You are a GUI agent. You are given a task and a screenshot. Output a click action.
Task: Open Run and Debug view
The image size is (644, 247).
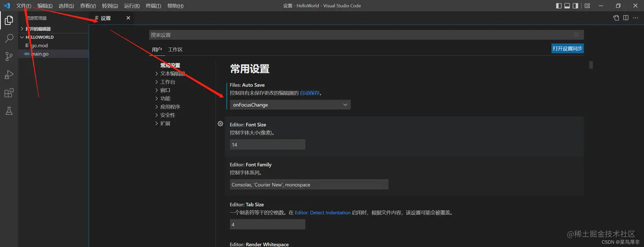[9, 75]
